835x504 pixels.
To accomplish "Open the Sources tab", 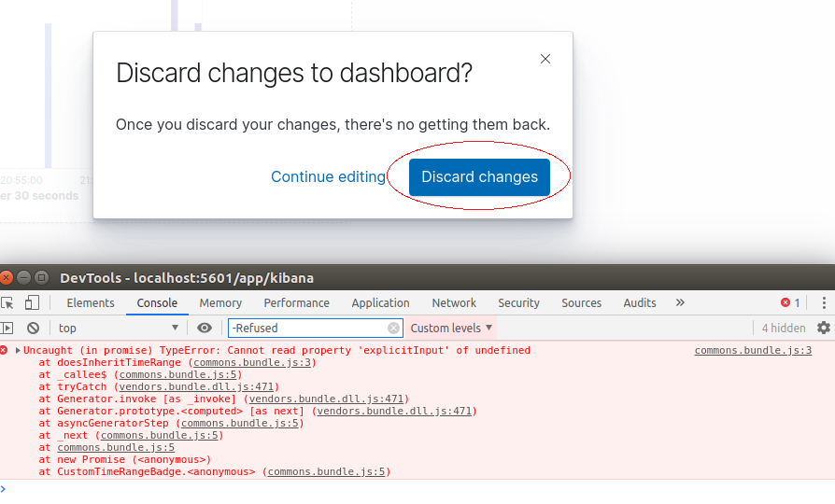I will point(582,302).
